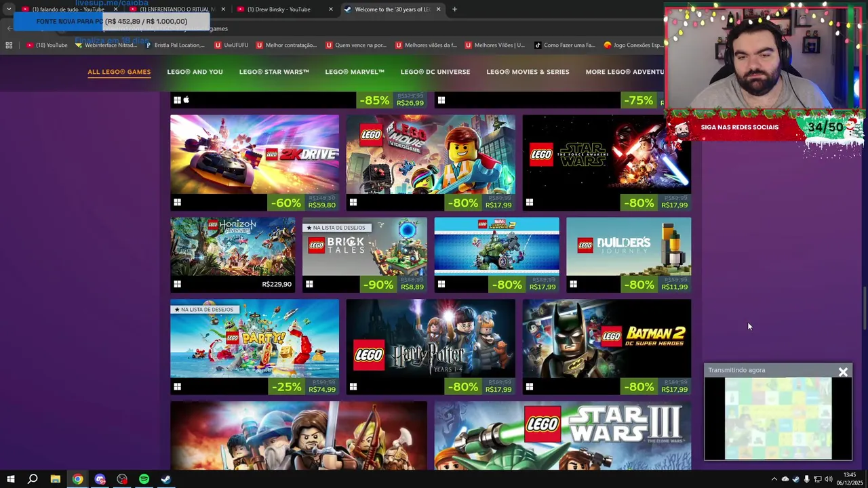
Task: Click the R$17,99 price on Star Wars Force Awakens
Action: tap(675, 205)
